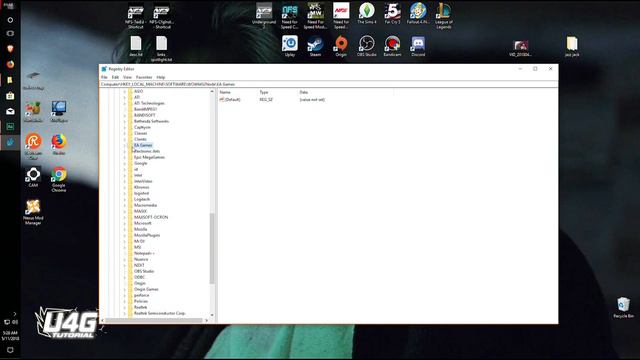Screen dimensions: 640x360
Task: Open the Underground 2 desktop shortcut
Action: pyautogui.click(x=264, y=16)
